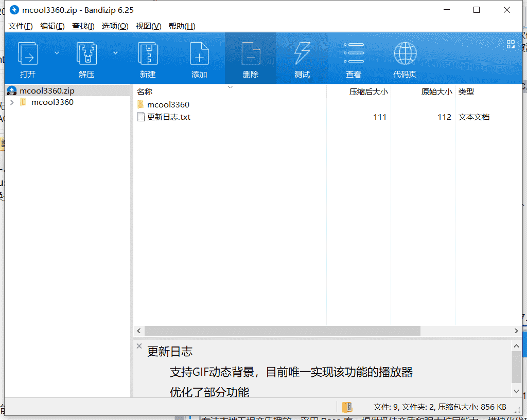
Task: Click the 解压 (Extract) toolbar icon
Action: click(86, 53)
